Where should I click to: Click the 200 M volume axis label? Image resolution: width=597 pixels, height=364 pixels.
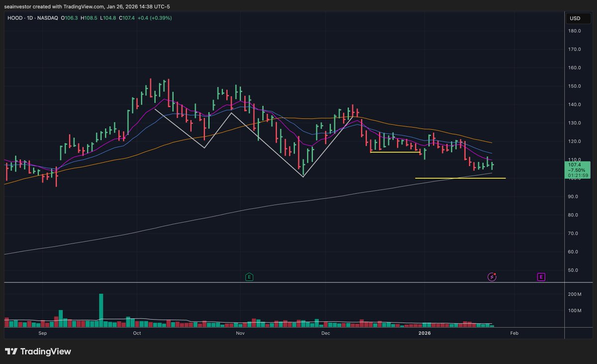[575, 294]
